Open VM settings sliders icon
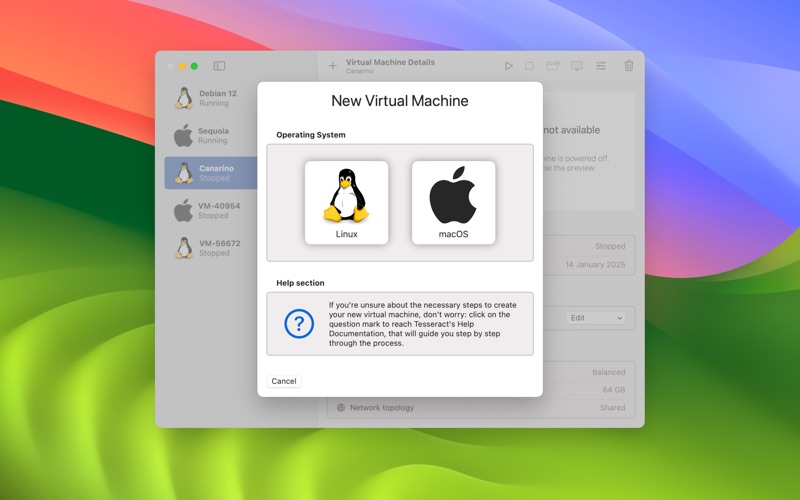Image resolution: width=800 pixels, height=500 pixels. coord(601,66)
